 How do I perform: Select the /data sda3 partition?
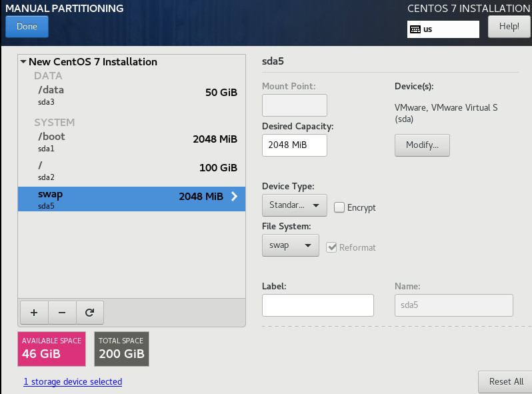tap(131, 94)
